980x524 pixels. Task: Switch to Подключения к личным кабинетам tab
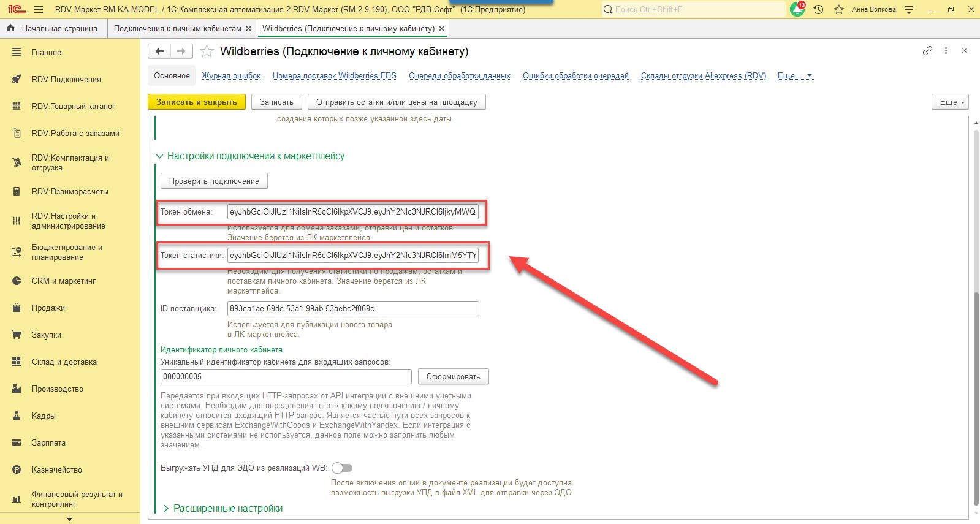tap(177, 29)
